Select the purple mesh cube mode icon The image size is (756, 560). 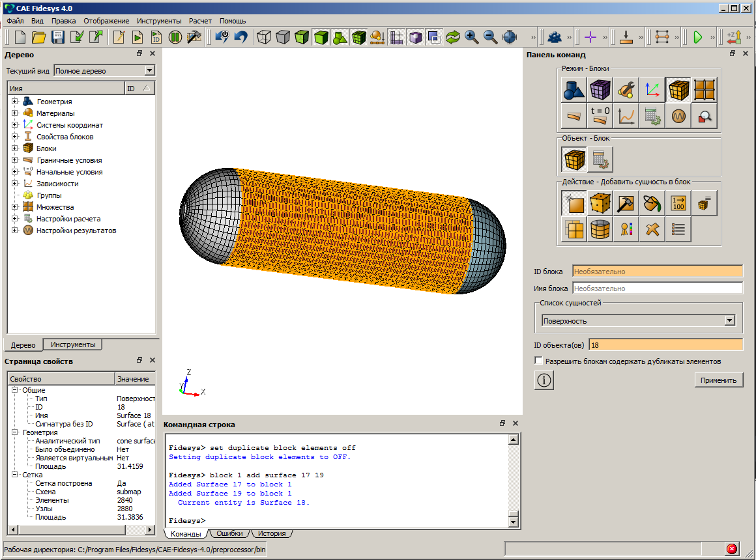(x=600, y=90)
